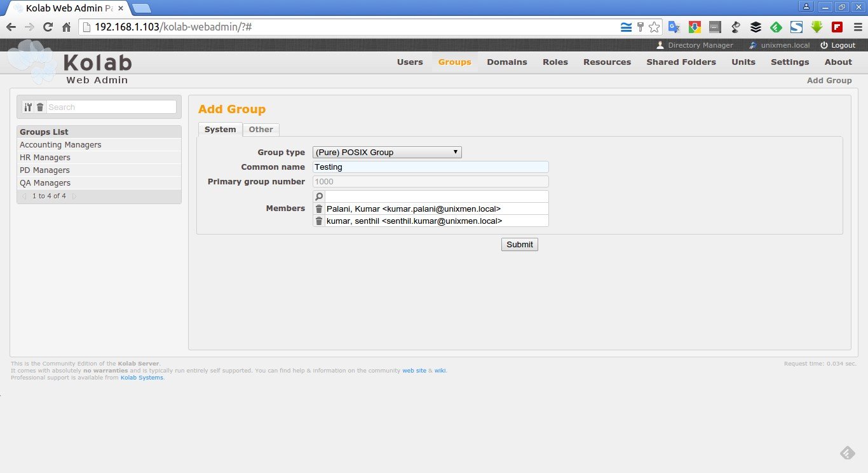Select PD Managers in Groups List
Viewport: 868px width, 473px height.
(x=99, y=170)
